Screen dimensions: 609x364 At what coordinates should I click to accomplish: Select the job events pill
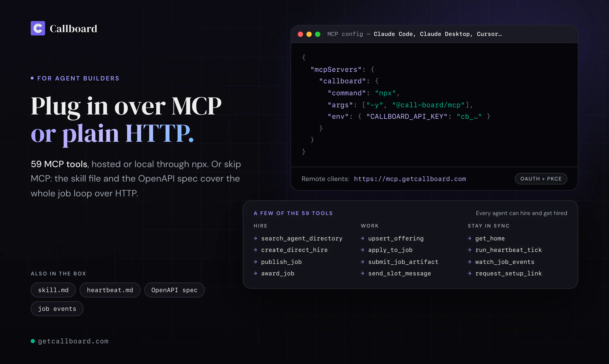[57, 309]
